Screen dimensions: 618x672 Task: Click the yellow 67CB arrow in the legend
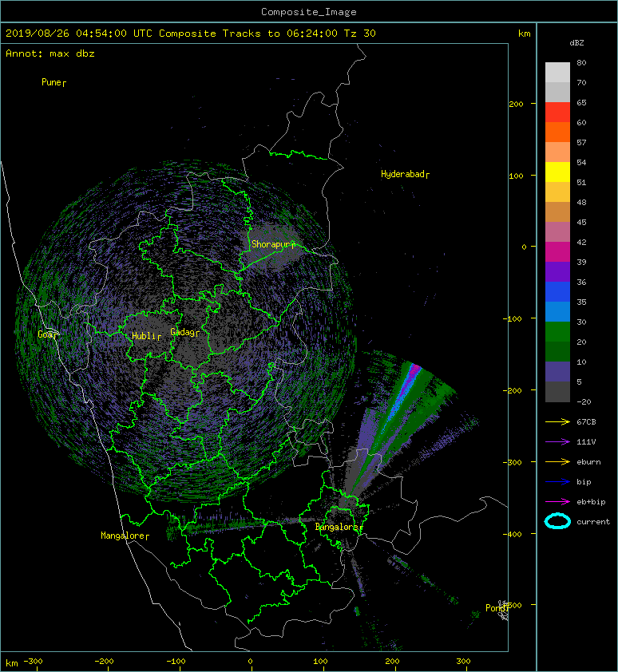557,422
